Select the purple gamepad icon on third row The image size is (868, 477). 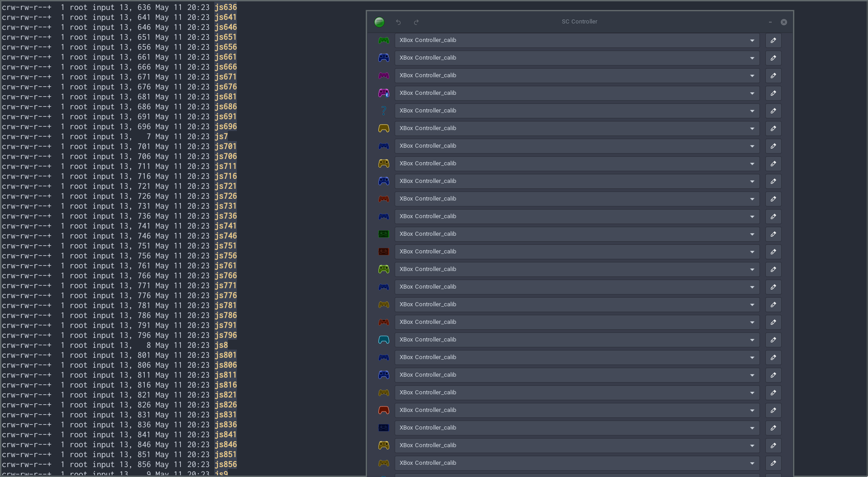coord(383,75)
